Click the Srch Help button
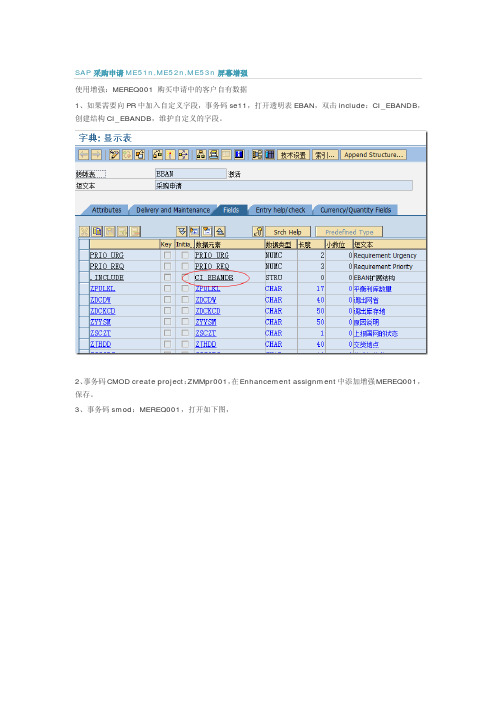The height and width of the screenshot is (702, 496). 287,232
